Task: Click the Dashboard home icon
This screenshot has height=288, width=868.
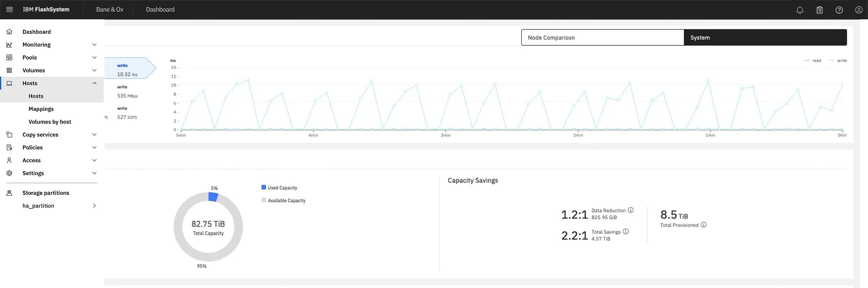Action: (9, 32)
